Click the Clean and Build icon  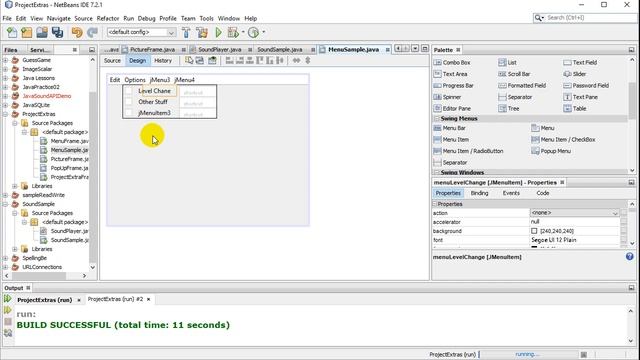click(x=202, y=32)
